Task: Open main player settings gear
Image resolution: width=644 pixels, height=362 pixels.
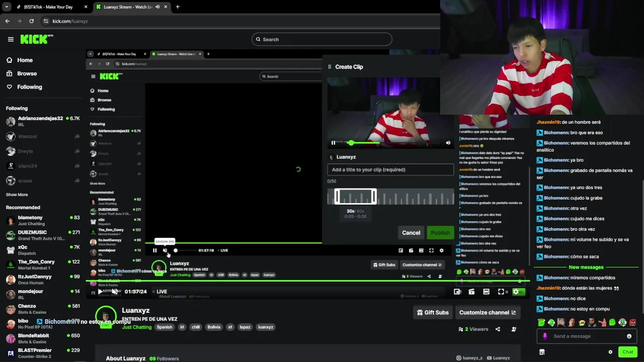Action: click(516, 292)
